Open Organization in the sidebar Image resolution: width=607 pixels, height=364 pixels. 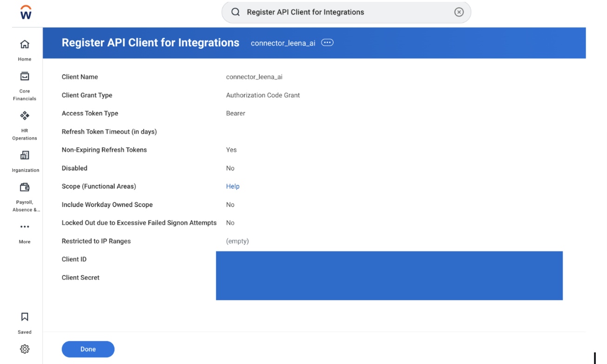25,161
